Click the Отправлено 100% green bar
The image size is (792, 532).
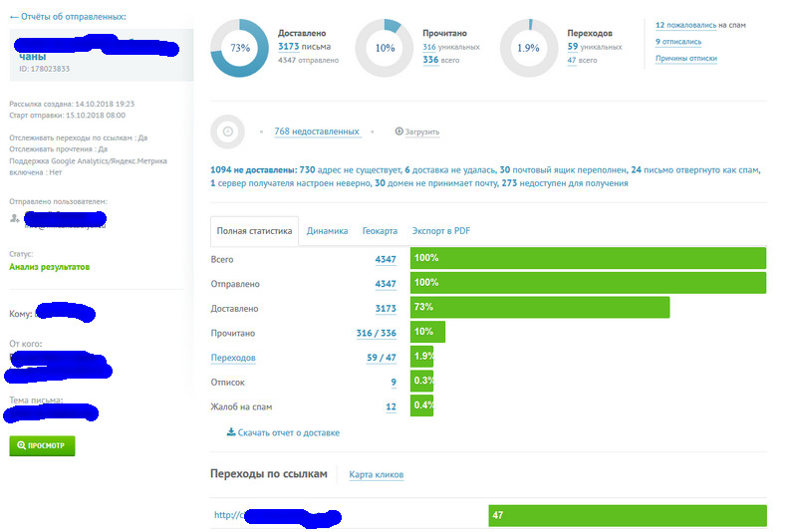tap(588, 283)
